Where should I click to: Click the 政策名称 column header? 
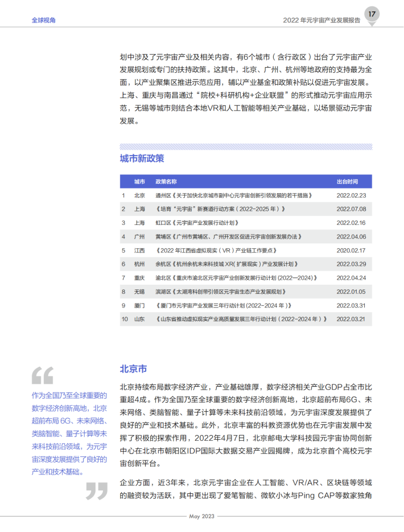coord(166,182)
